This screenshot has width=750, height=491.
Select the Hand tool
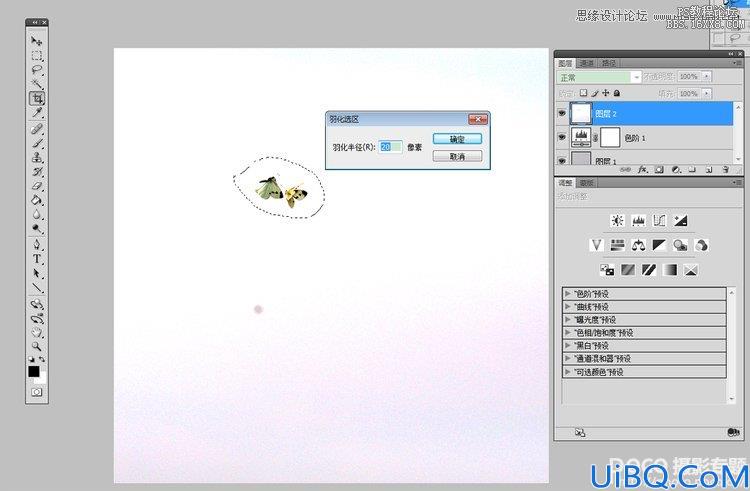pyautogui.click(x=37, y=332)
